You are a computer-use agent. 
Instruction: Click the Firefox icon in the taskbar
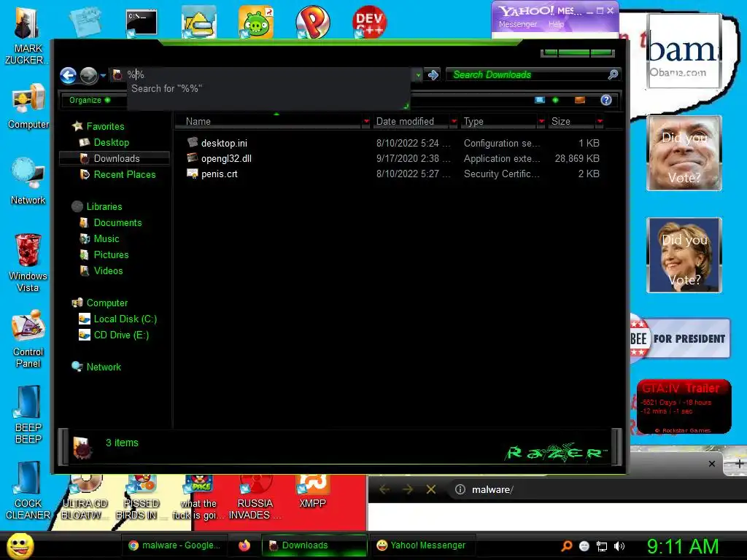(x=244, y=545)
